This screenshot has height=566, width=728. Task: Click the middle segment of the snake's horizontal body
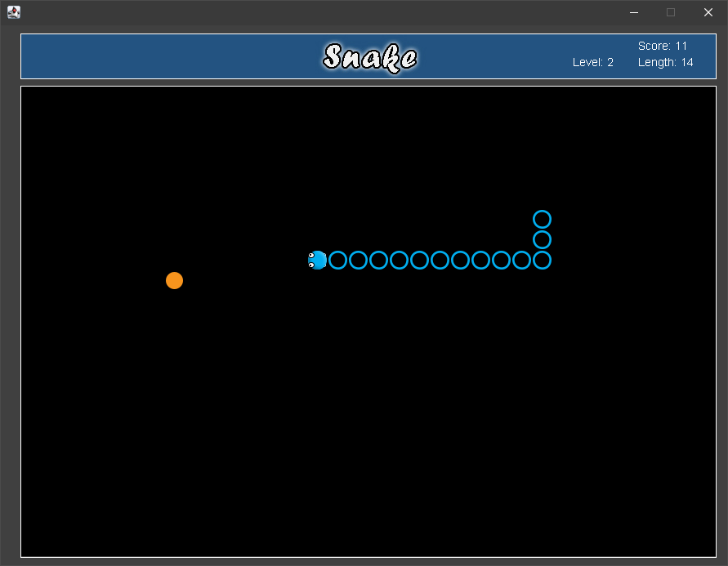click(439, 261)
